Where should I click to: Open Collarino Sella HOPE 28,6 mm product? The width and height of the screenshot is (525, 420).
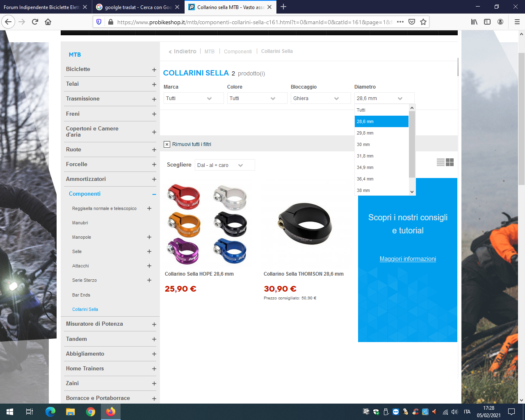click(199, 274)
